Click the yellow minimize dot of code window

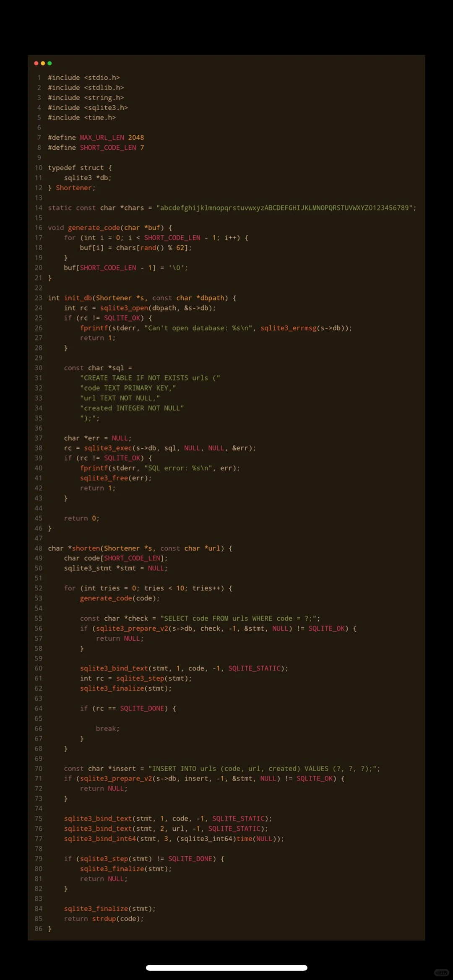[x=43, y=63]
